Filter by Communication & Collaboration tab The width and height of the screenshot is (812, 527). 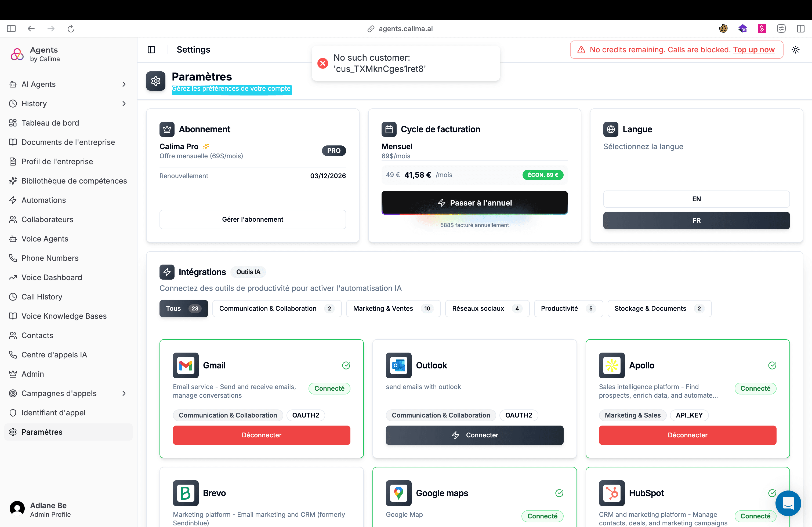(277, 309)
